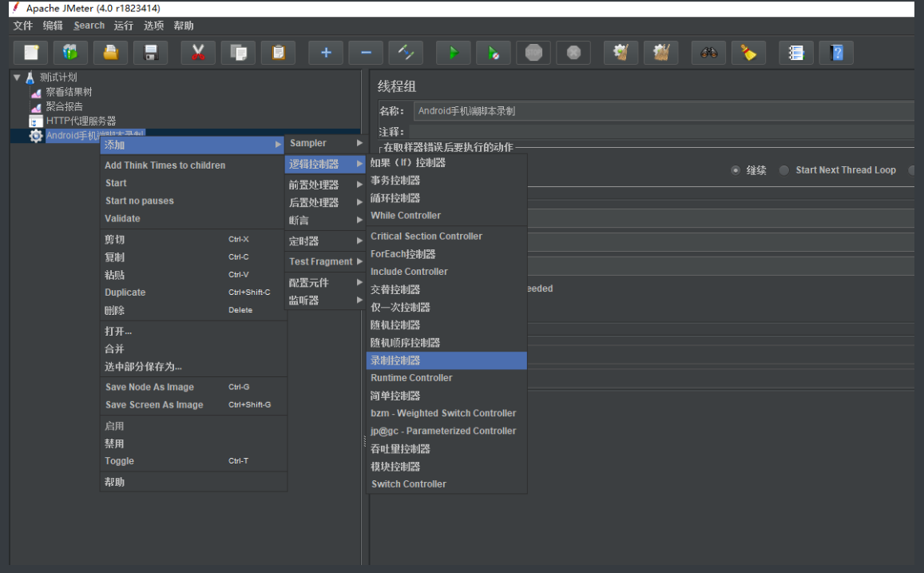Click the Save floppy disk toolbar icon
This screenshot has height=573, width=924.
pyautogui.click(x=150, y=53)
